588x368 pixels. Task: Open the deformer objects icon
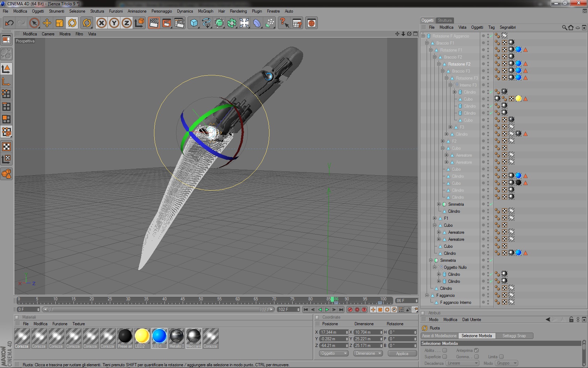click(x=257, y=23)
